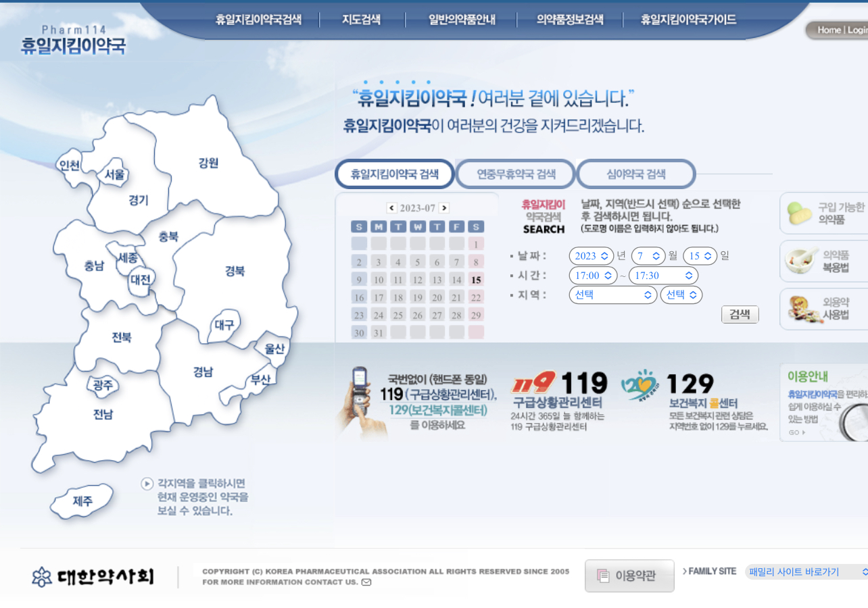Image resolution: width=868 pixels, height=608 pixels.
Task: Select 세종 on the map
Action: click(128, 257)
